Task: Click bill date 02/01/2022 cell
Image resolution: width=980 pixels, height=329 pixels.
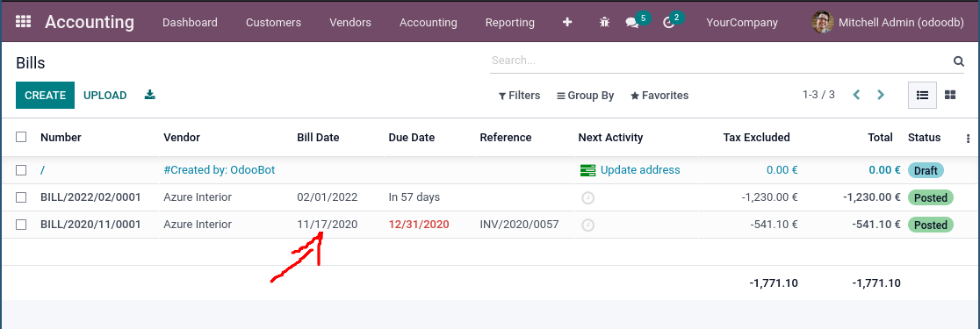Action: pos(327,197)
